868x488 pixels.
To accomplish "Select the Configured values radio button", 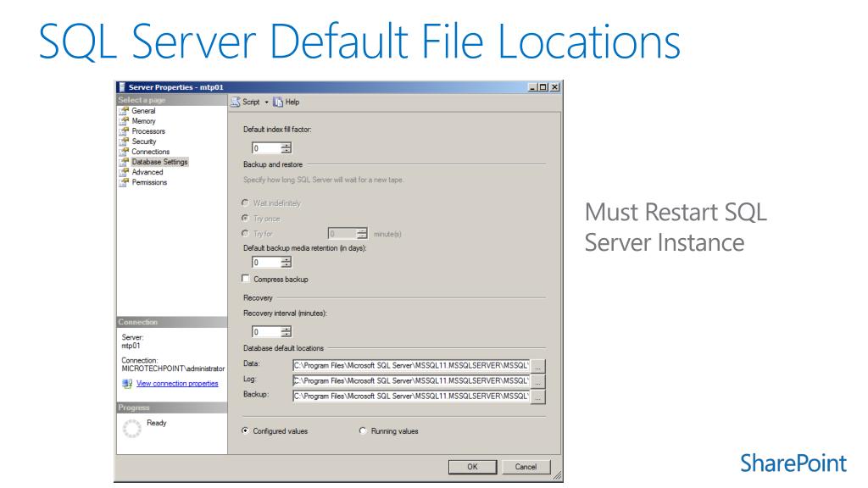I will [x=245, y=430].
